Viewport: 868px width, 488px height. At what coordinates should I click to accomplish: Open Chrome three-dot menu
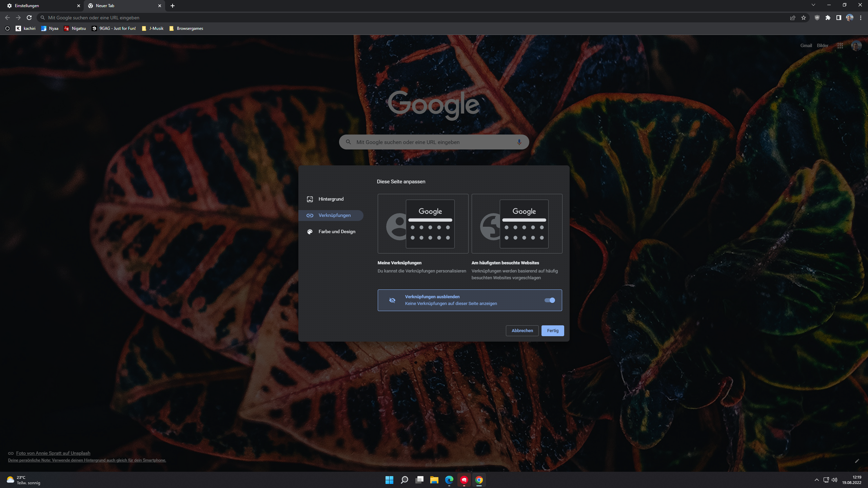click(x=861, y=18)
